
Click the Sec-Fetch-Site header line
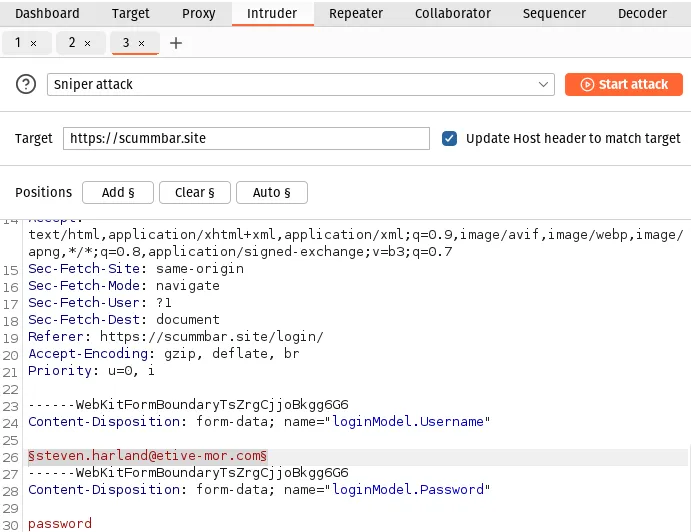pyautogui.click(x=136, y=268)
